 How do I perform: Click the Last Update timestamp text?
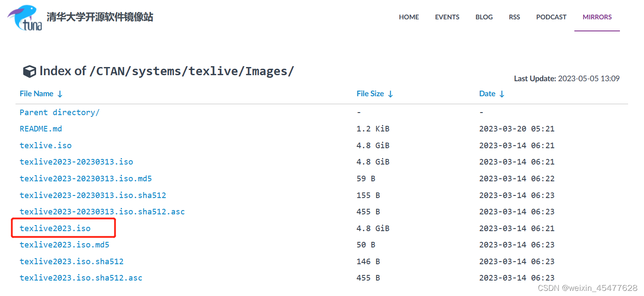click(x=567, y=79)
